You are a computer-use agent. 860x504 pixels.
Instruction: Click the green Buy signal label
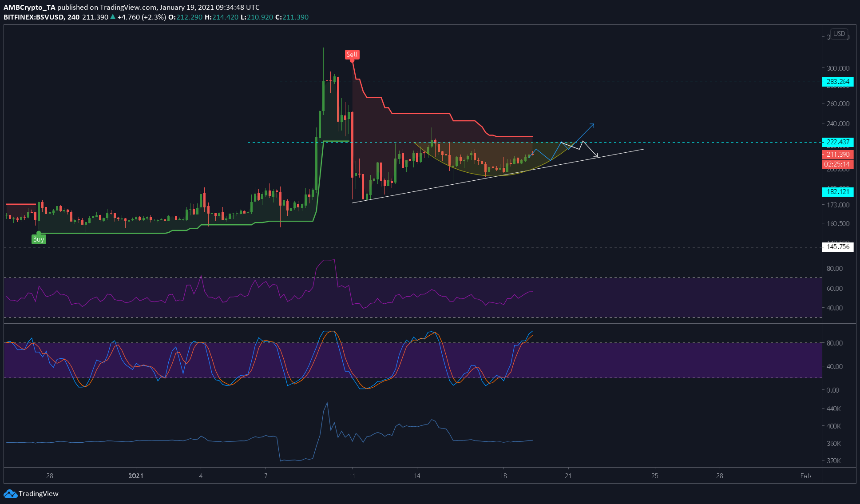point(39,239)
